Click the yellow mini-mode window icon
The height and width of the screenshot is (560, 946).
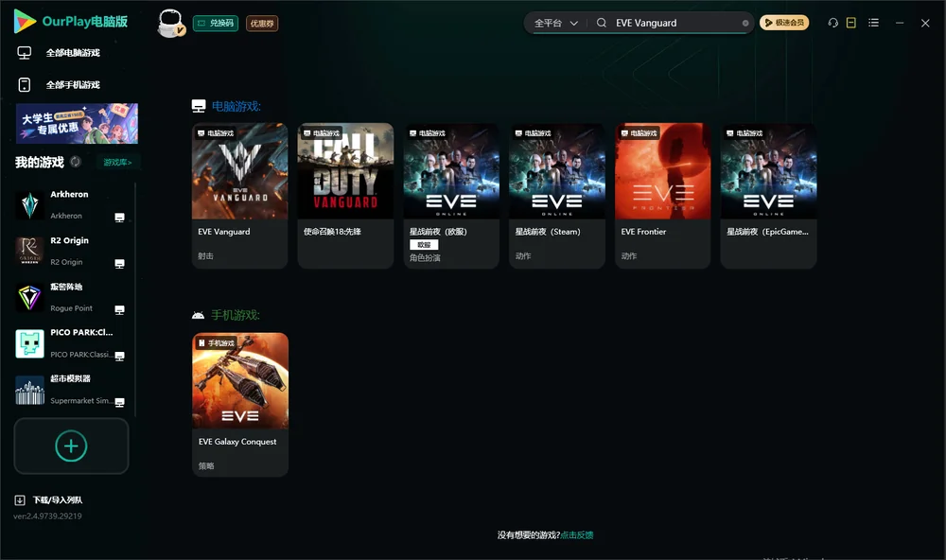(x=851, y=23)
